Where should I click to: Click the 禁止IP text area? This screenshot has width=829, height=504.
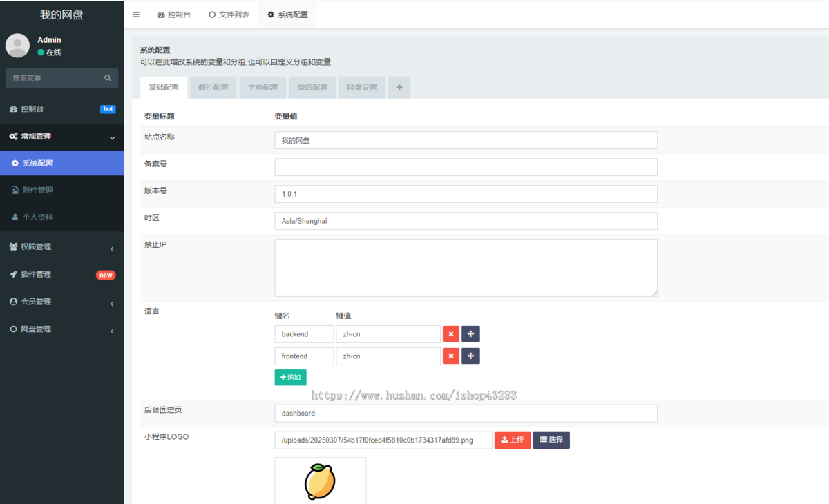pyautogui.click(x=466, y=268)
